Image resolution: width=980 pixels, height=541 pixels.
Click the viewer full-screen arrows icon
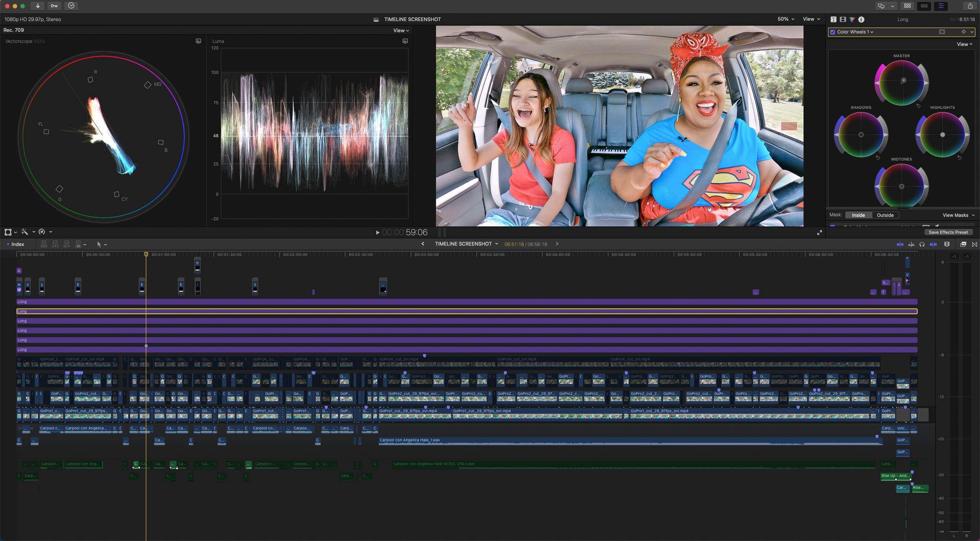[x=819, y=233]
